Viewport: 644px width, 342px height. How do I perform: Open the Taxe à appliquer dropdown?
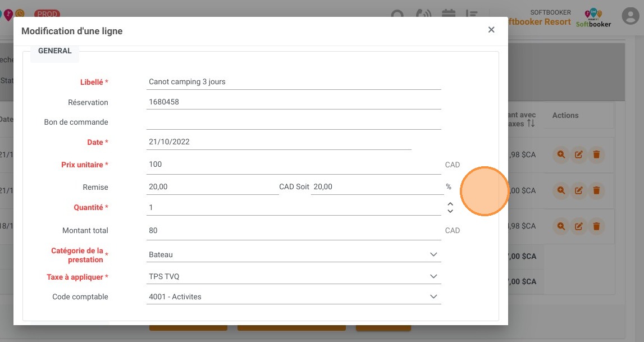coord(294,276)
